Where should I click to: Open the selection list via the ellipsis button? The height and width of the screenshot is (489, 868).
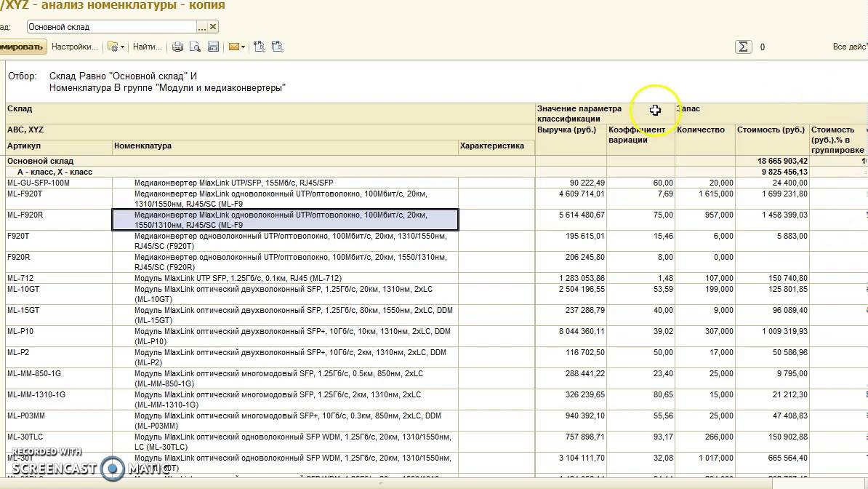[202, 27]
